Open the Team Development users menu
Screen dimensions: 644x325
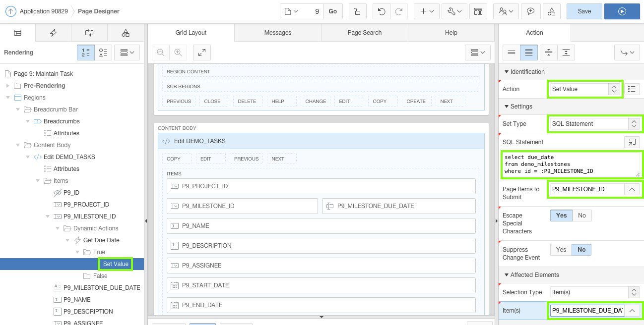pyautogui.click(x=506, y=11)
